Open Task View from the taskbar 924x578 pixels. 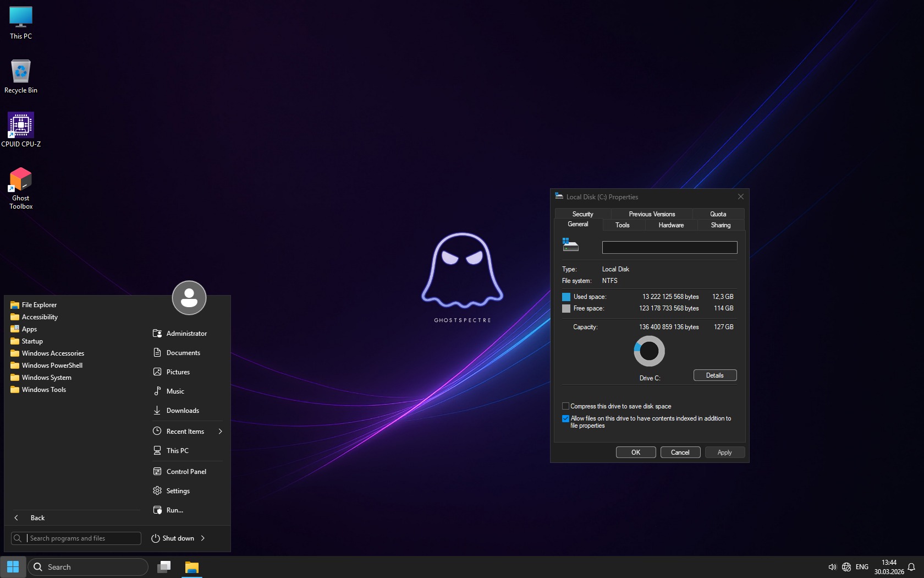pyautogui.click(x=164, y=567)
